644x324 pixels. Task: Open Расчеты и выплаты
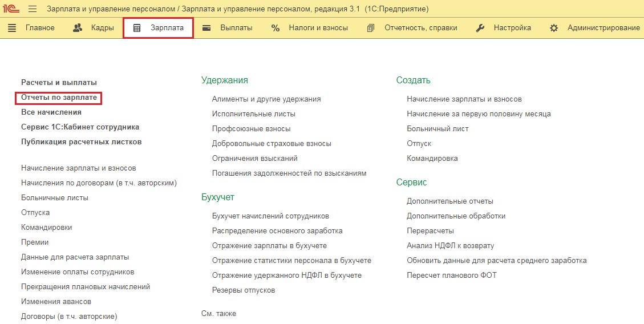tap(59, 83)
